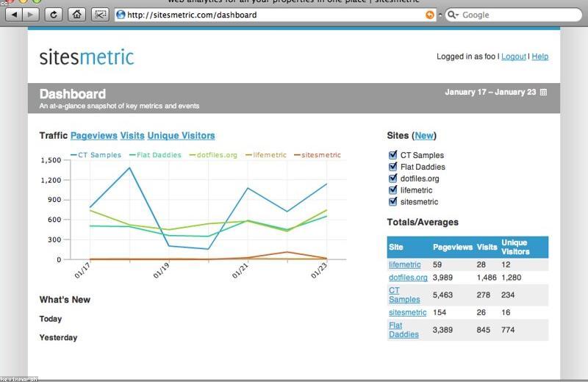This screenshot has width=588, height=382.
Task: Click the orange snapback icon in address bar
Action: click(430, 15)
